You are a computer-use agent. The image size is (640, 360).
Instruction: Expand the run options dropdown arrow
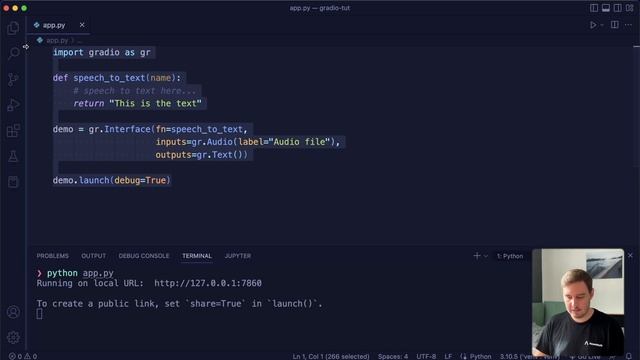[602, 25]
